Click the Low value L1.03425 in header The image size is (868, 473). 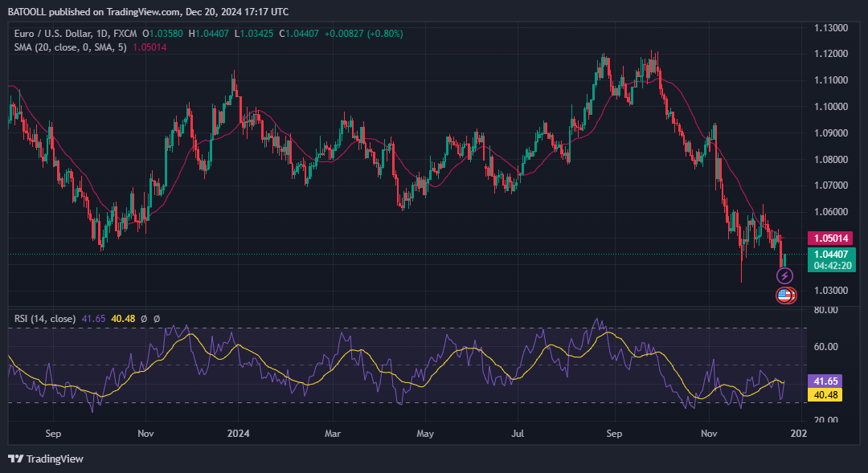253,34
